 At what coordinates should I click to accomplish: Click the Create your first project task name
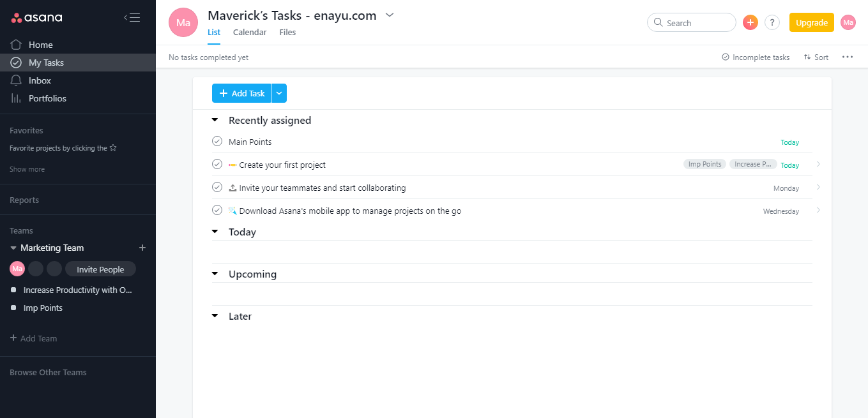coord(282,165)
